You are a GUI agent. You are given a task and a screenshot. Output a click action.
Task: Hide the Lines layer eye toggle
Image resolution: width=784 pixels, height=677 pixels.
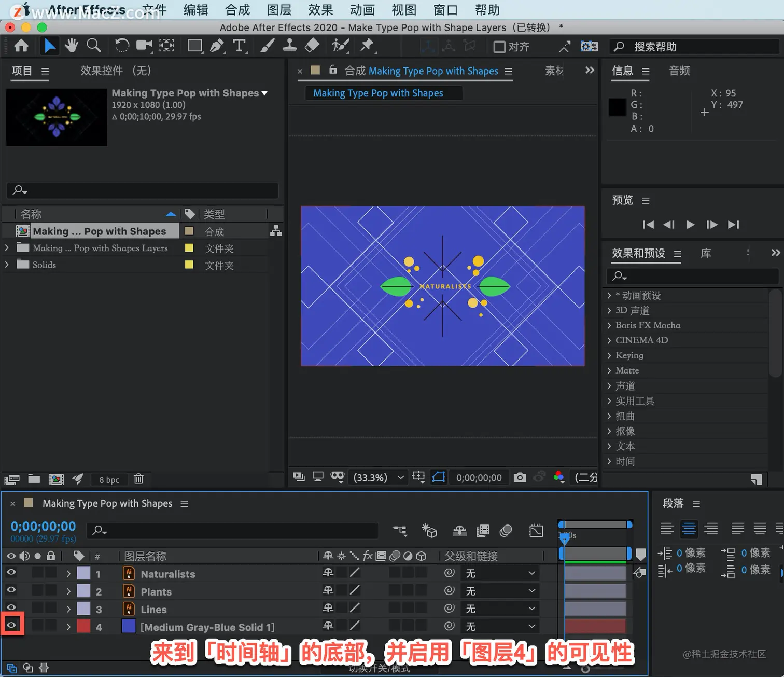click(11, 607)
